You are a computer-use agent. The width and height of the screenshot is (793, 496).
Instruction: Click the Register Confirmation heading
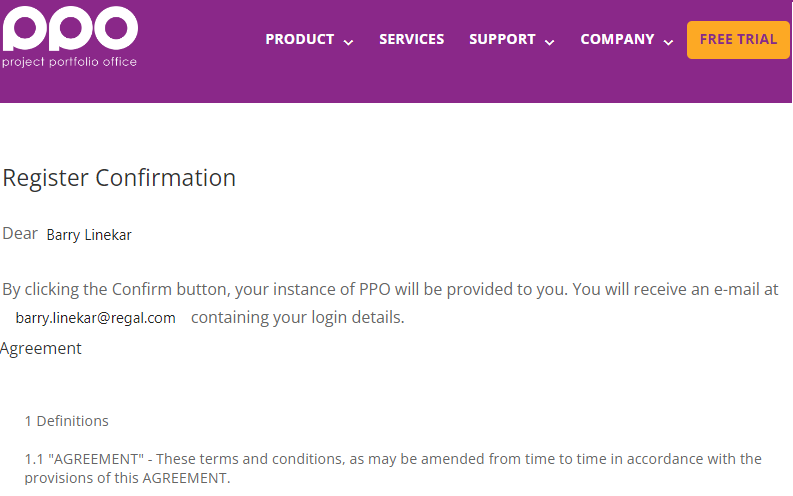point(119,178)
